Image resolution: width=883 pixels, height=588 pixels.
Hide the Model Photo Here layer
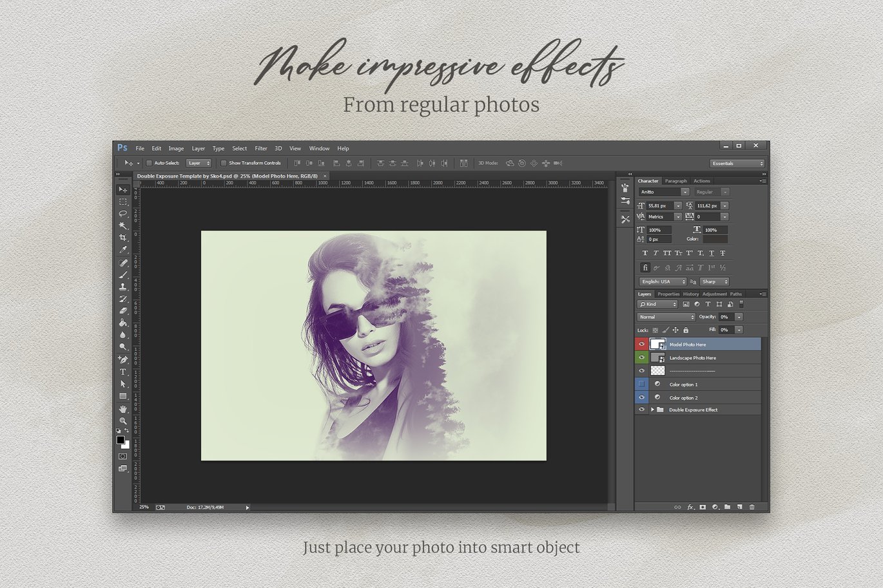pyautogui.click(x=641, y=345)
